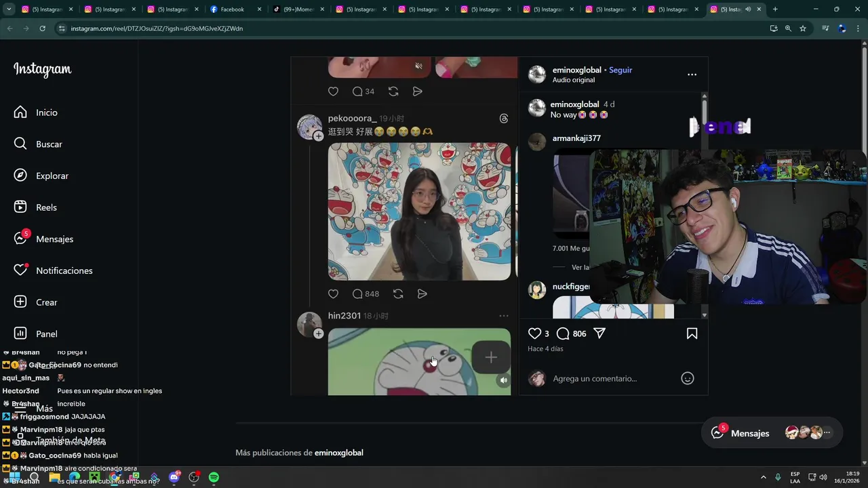Open the Chrome tab search dropdown
The width and height of the screenshot is (868, 488).
[9, 9]
